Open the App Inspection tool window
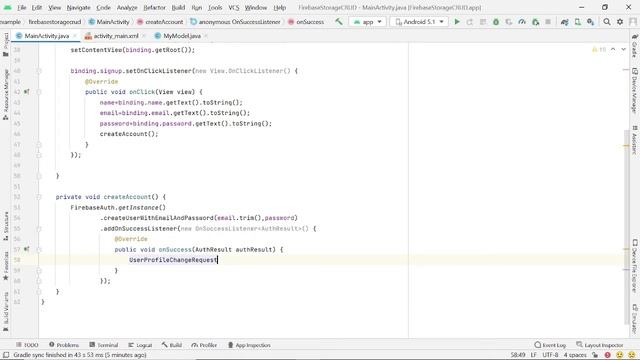Screen dimensions: 640x360 click(x=249, y=345)
